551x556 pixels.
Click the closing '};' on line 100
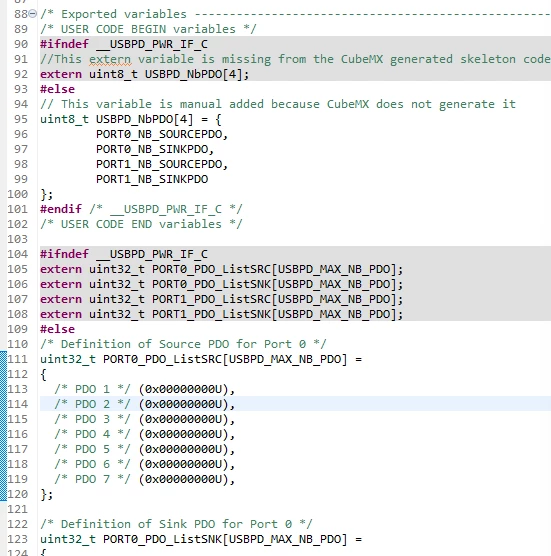click(x=46, y=194)
